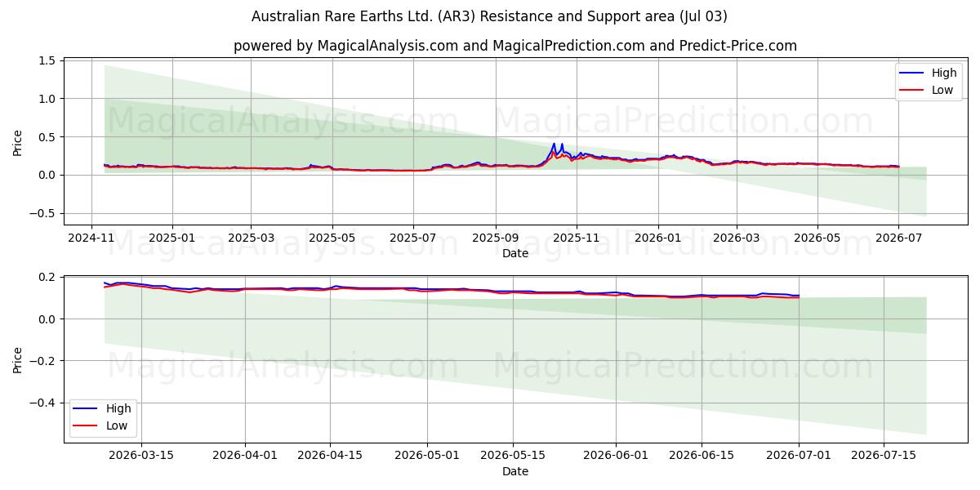Click the '2026-07' x-axis label in top chart

pos(899,238)
